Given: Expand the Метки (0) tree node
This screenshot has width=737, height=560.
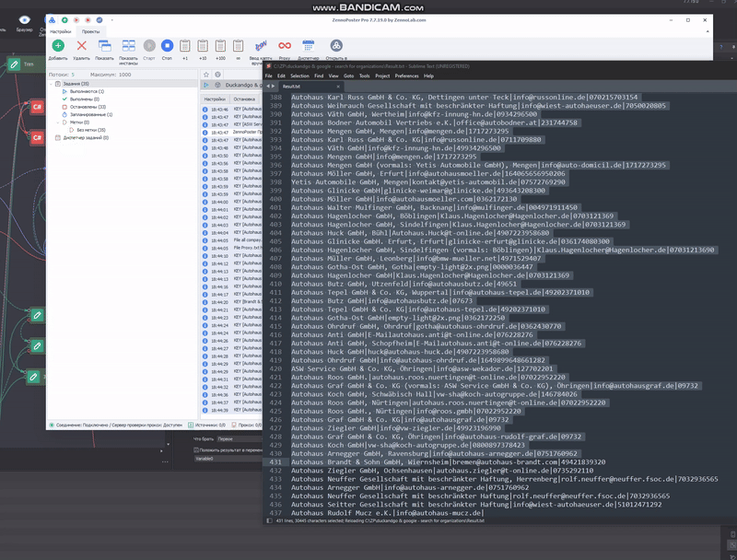Looking at the screenshot, I should point(57,122).
